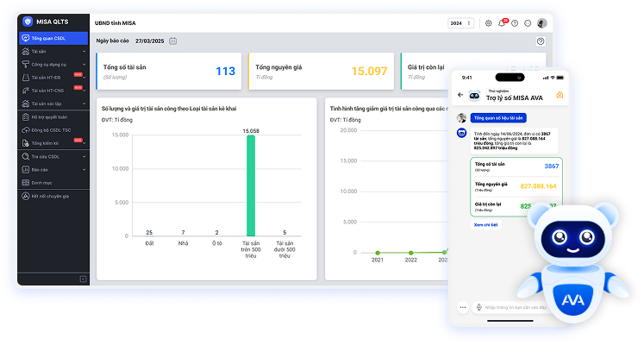This screenshot has width=644, height=345.
Task: Click the 827.088.164 value in chat
Action: (538, 186)
